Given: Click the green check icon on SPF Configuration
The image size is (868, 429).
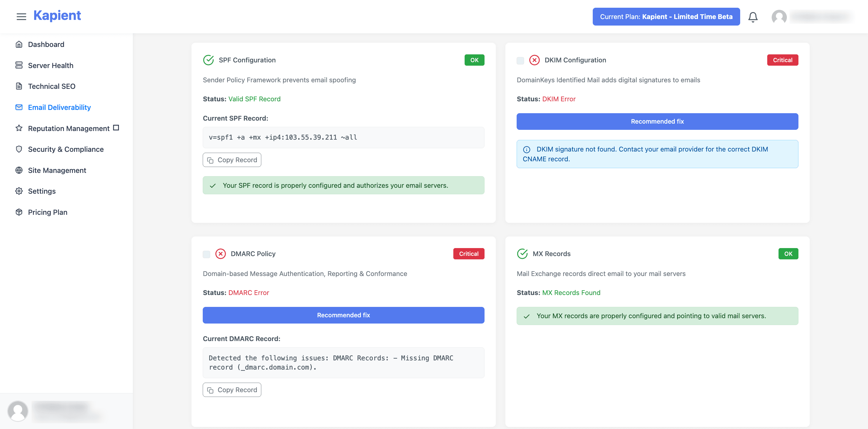Looking at the screenshot, I should [x=208, y=60].
